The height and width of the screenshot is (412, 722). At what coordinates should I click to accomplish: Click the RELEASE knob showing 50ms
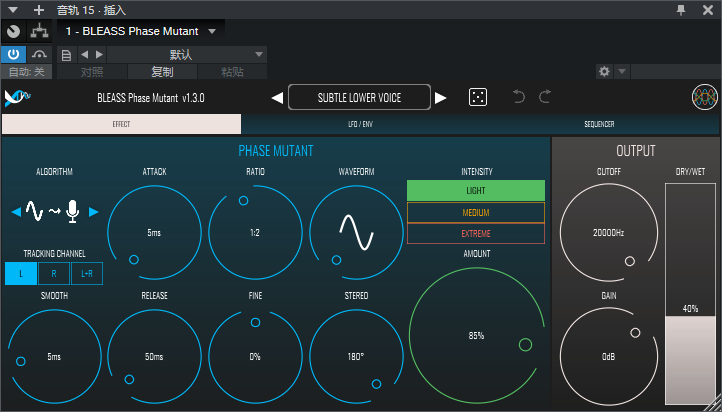pyautogui.click(x=154, y=356)
